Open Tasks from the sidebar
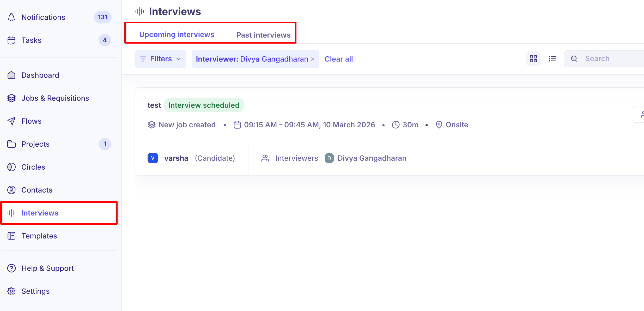The height and width of the screenshot is (311, 644). point(31,40)
